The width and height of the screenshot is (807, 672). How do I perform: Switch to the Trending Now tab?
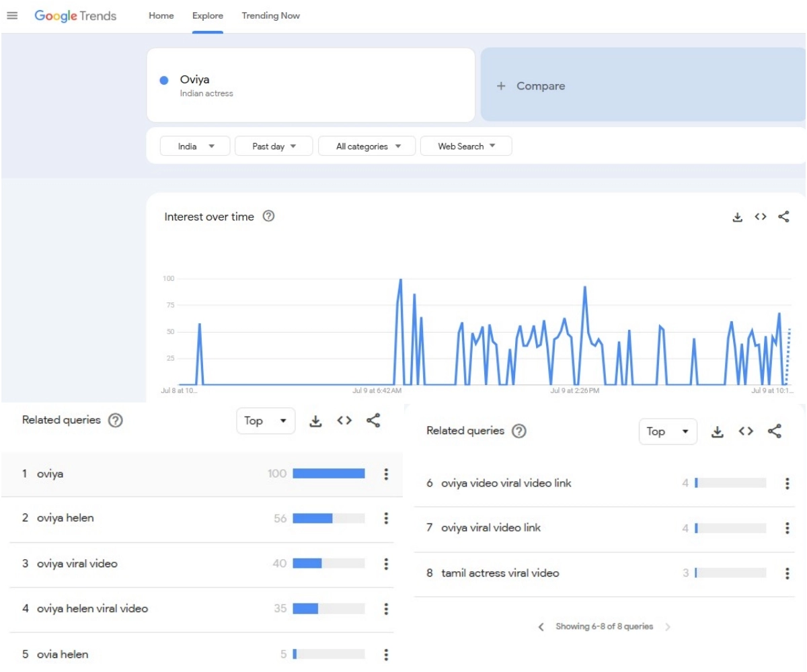[x=270, y=15]
